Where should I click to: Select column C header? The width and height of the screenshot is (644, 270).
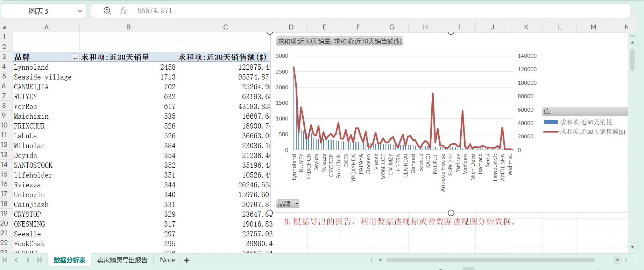coord(225,27)
